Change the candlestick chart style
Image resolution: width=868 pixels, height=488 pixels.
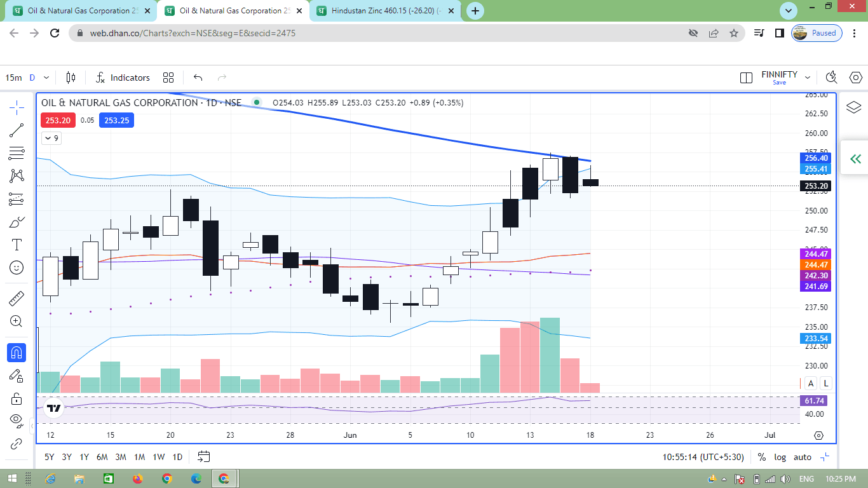tap(71, 78)
